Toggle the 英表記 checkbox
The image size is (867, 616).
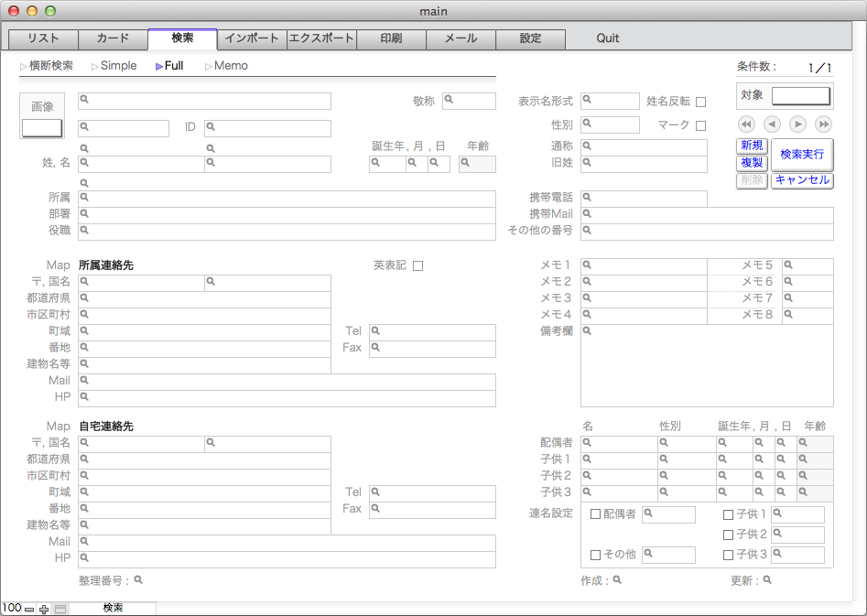coord(418,266)
